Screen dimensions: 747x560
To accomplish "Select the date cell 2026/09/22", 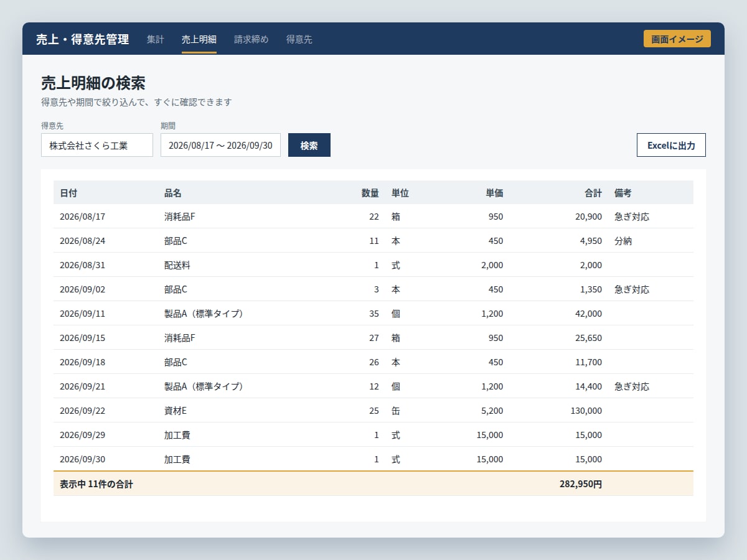I will pos(83,411).
